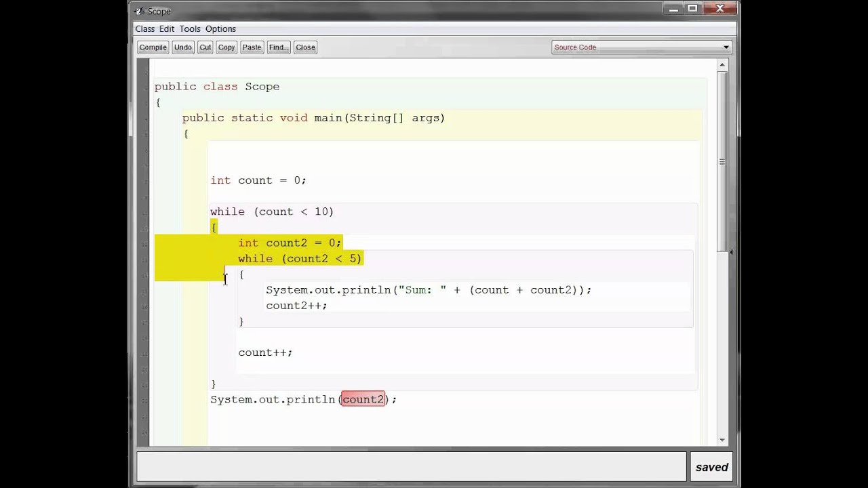Click the Find... button
Screen dimensions: 868x488
pos(278,47)
